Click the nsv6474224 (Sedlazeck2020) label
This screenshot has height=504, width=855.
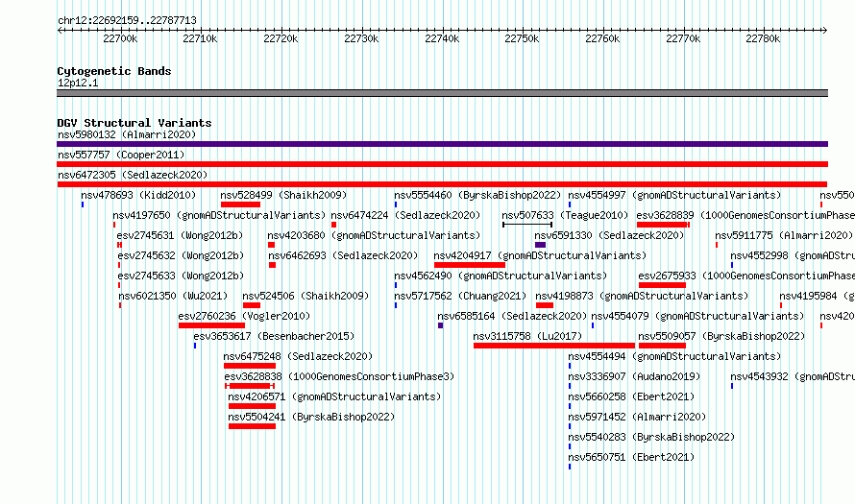pyautogui.click(x=405, y=215)
